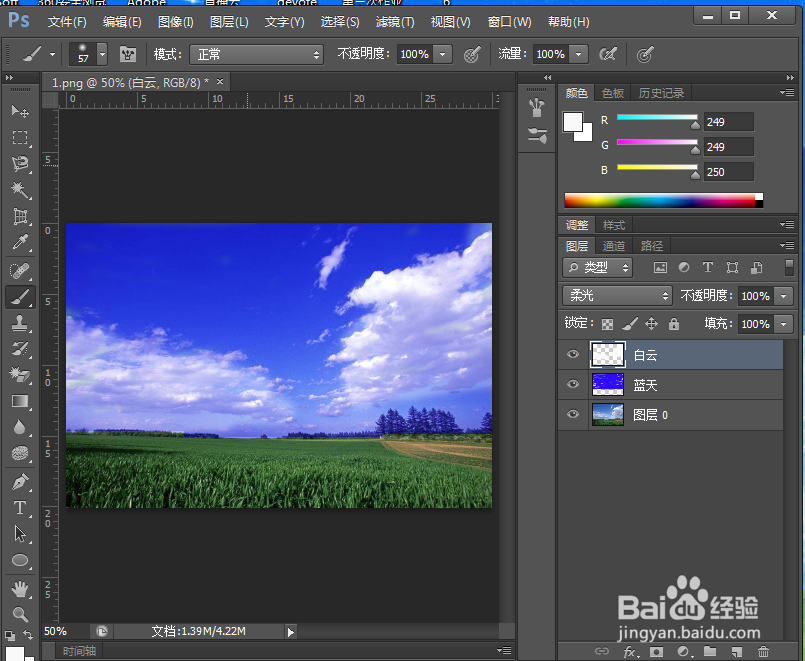Hide the 图层 0 layer
This screenshot has height=661, width=805.
click(573, 414)
